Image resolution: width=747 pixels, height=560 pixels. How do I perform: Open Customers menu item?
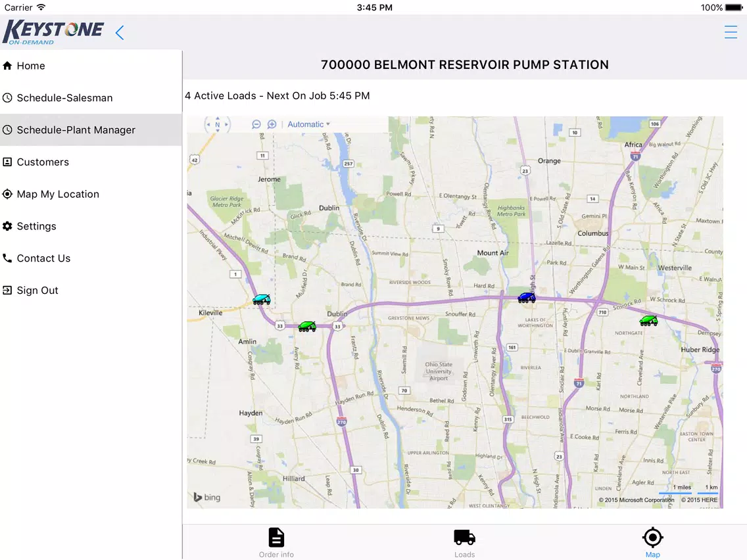point(91,162)
